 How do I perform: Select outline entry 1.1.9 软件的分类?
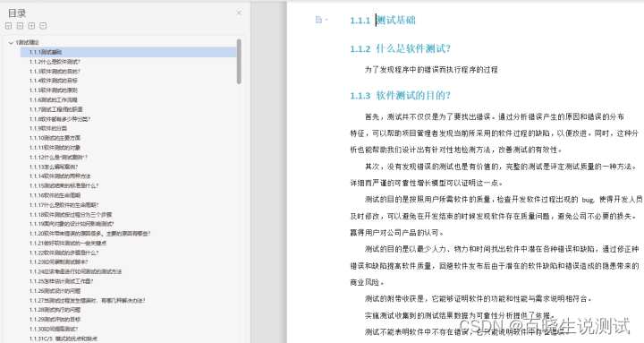pos(48,128)
